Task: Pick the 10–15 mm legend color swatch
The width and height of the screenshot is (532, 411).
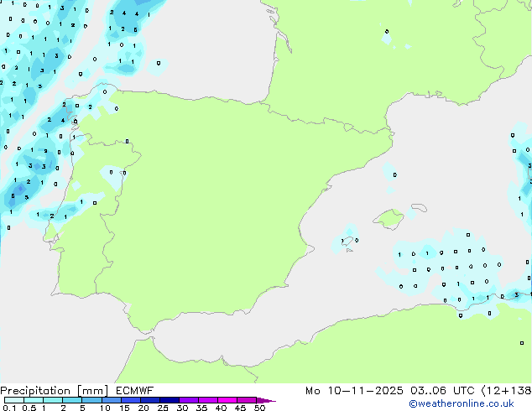Action: pos(111,400)
